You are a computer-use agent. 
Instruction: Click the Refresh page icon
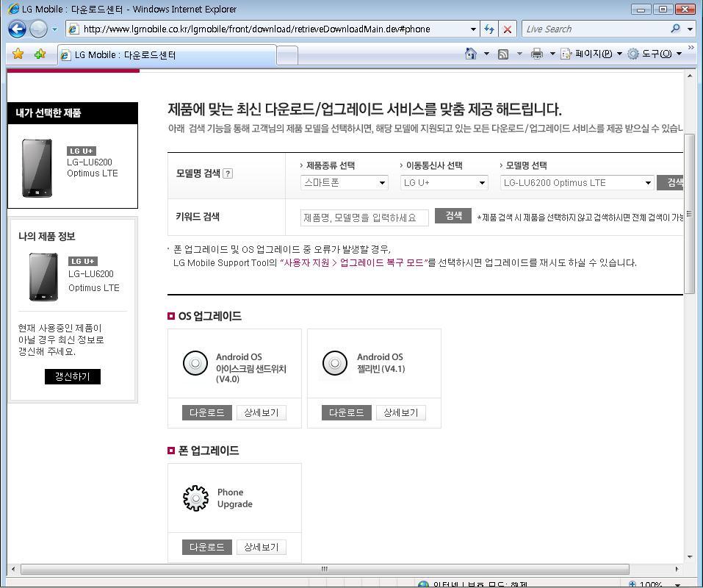489,29
